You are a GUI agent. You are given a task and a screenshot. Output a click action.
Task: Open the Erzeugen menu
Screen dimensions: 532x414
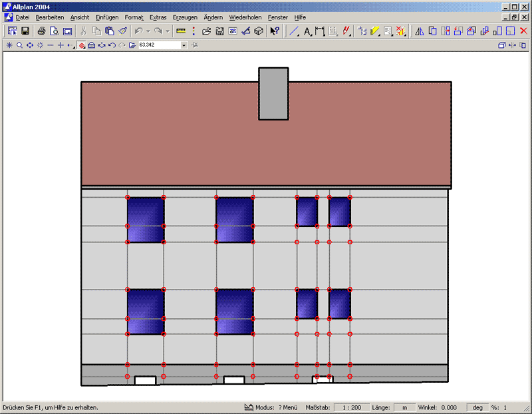185,17
